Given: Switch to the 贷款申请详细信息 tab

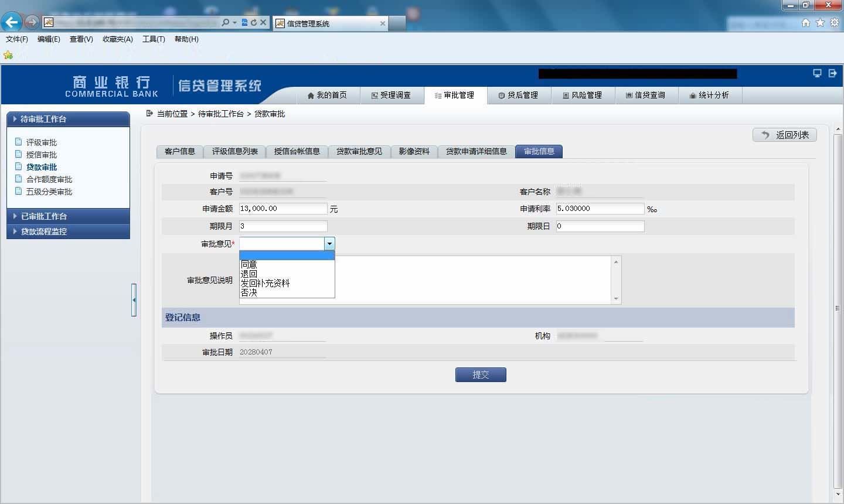Looking at the screenshot, I should point(477,151).
